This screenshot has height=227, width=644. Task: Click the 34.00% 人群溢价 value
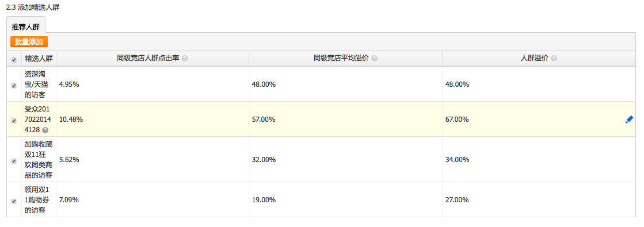coord(457,160)
